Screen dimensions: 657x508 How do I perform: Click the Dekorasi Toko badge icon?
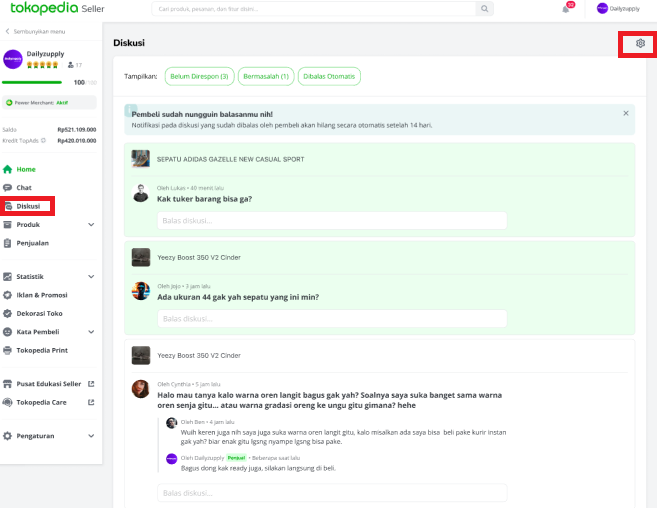8,314
